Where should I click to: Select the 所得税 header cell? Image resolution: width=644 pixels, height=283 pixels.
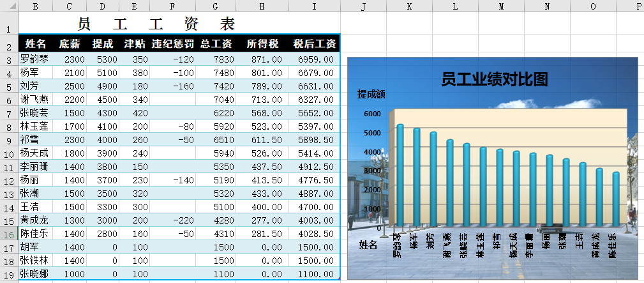[262, 44]
